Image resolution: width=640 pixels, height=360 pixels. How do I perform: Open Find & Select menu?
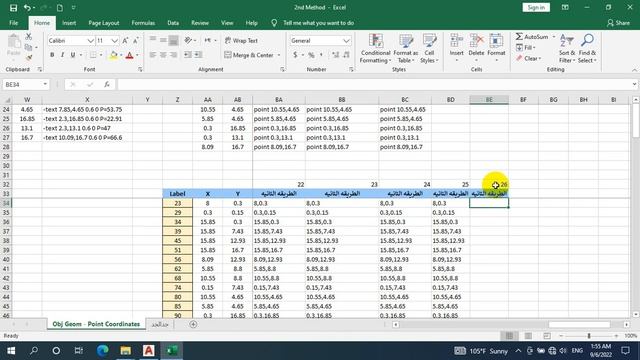(587, 49)
